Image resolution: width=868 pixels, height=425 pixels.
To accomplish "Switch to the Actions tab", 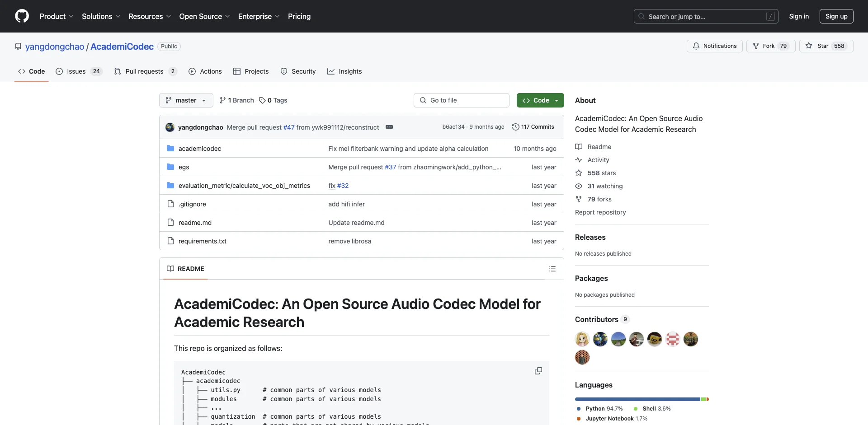I will 205,71.
